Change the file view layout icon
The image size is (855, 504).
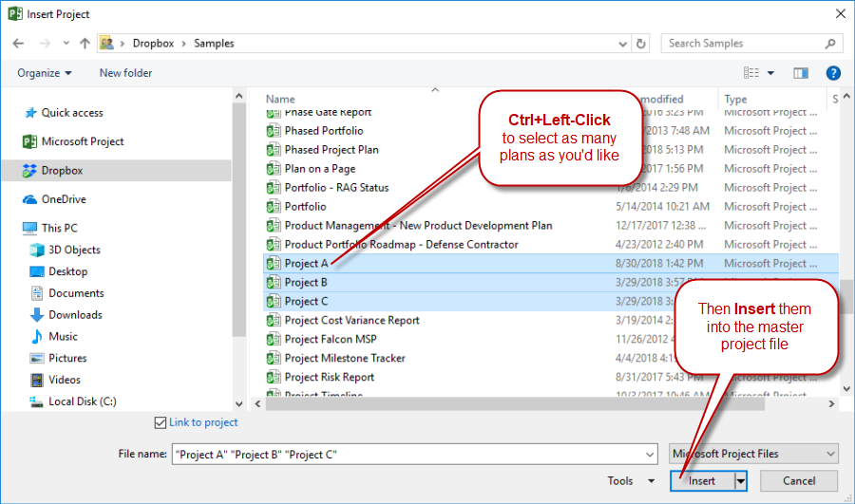point(750,73)
